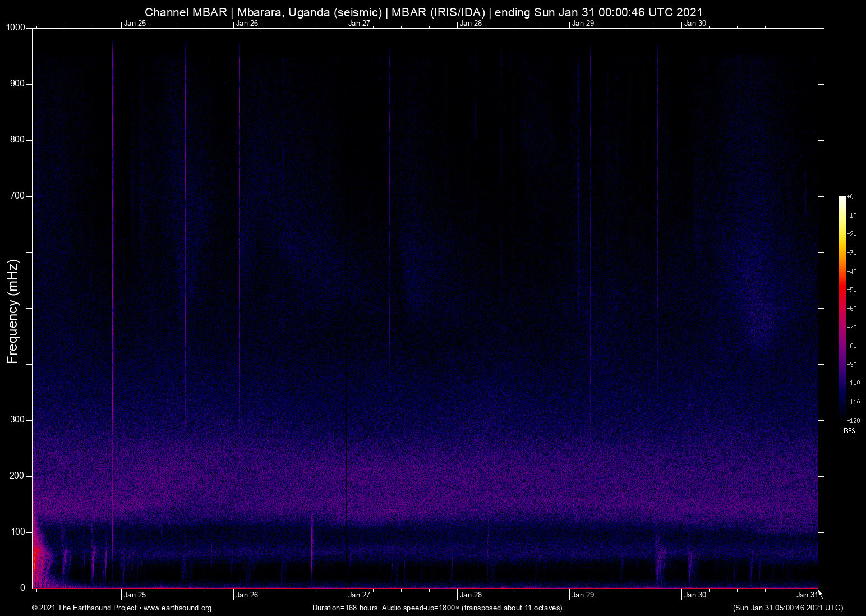This screenshot has height=616, width=866.
Task: Click the -50 value on the dBFS scale
Action: tap(852, 290)
